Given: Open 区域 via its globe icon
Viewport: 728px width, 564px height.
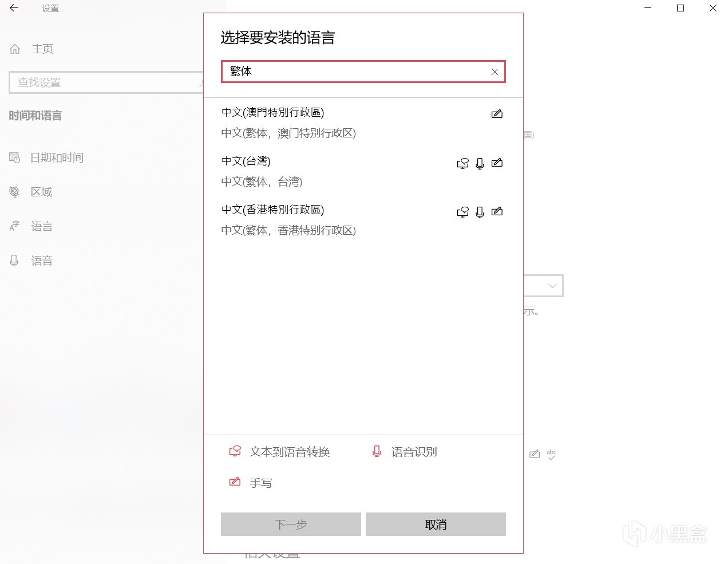Looking at the screenshot, I should (x=14, y=192).
